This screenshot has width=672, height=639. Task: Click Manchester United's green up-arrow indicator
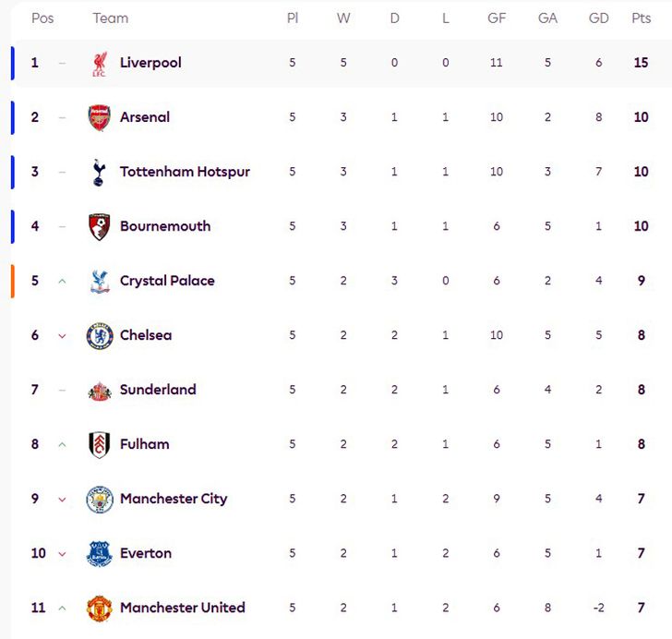point(62,608)
